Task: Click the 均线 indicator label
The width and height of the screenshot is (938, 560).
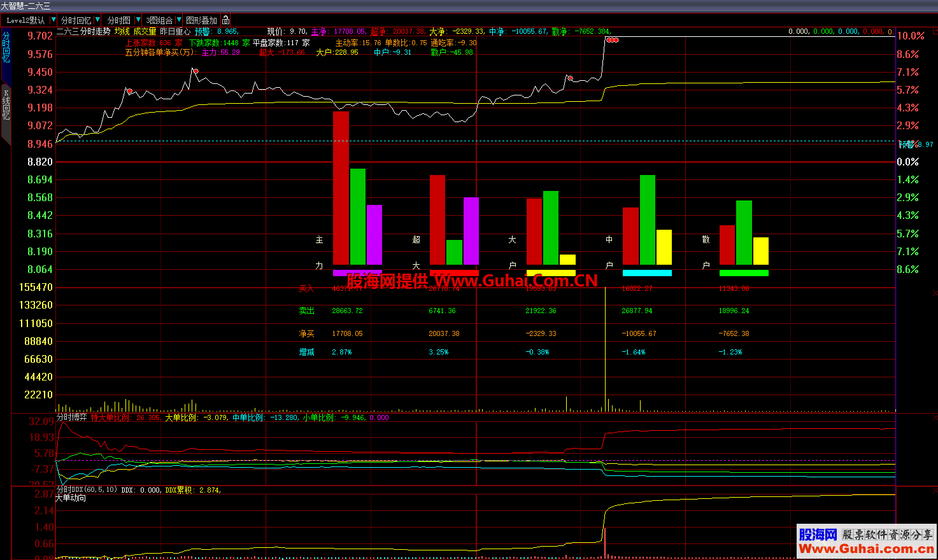Action: (122, 31)
